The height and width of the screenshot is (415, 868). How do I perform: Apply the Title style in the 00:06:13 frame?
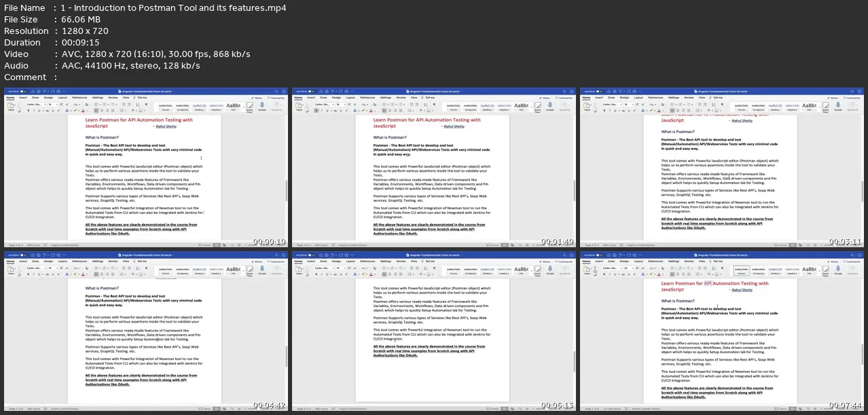point(521,271)
